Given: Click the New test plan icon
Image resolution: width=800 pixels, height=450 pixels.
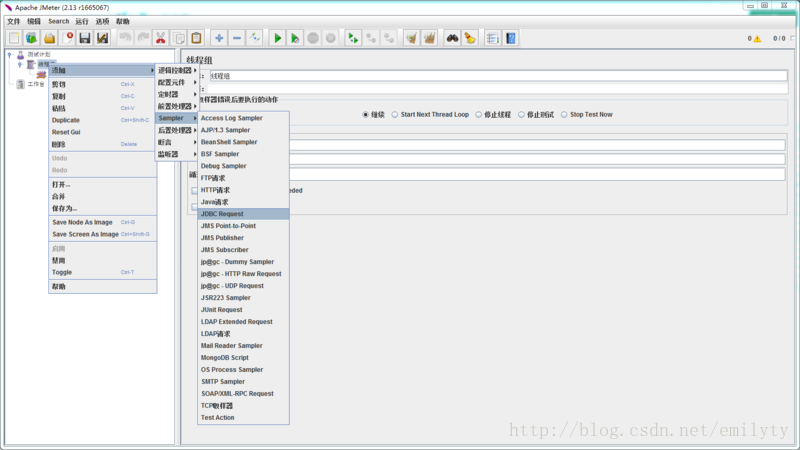Looking at the screenshot, I should (14, 38).
